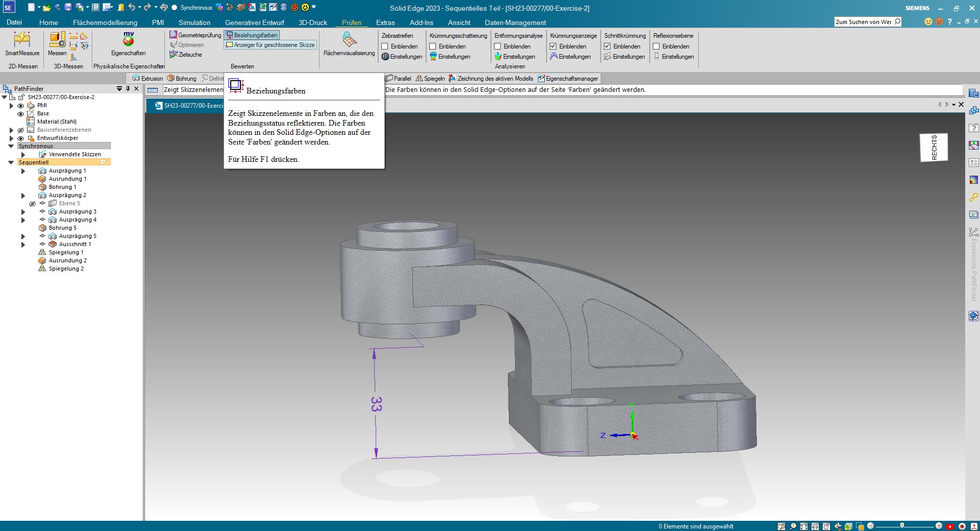Viewport: 980px width, 531px height.
Task: Redo the last undone action
Action: pos(148,7)
